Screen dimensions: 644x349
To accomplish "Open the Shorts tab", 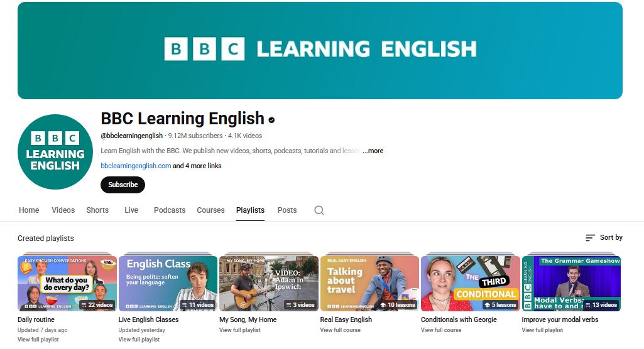I will (97, 210).
